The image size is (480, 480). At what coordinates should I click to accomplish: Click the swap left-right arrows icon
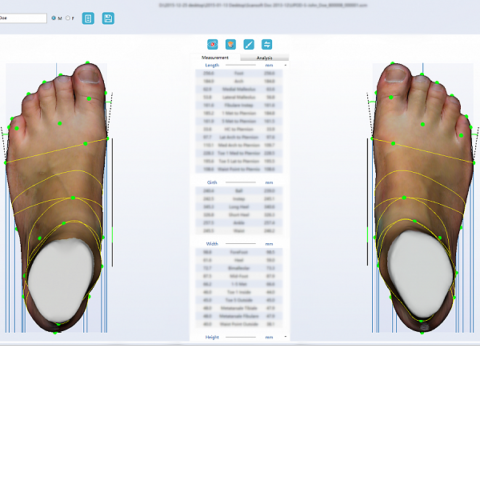pos(267,44)
